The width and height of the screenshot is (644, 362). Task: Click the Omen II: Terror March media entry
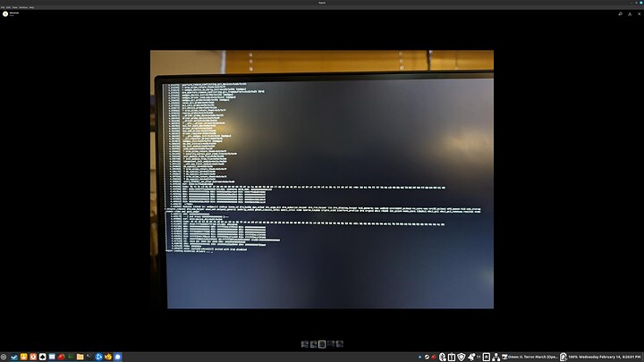click(530, 357)
